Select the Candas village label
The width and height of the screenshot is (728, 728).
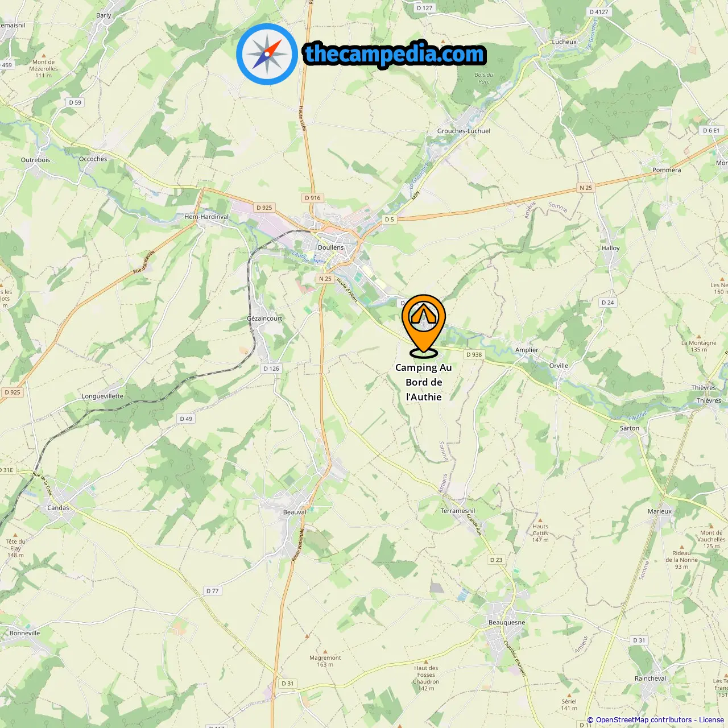tap(58, 508)
